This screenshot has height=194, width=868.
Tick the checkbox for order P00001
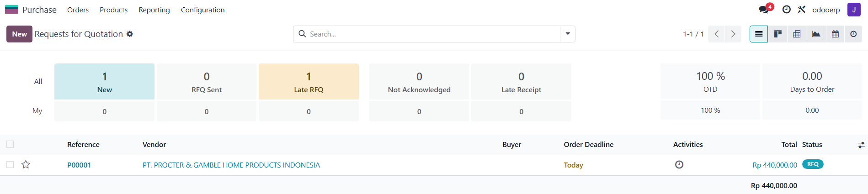[10, 164]
